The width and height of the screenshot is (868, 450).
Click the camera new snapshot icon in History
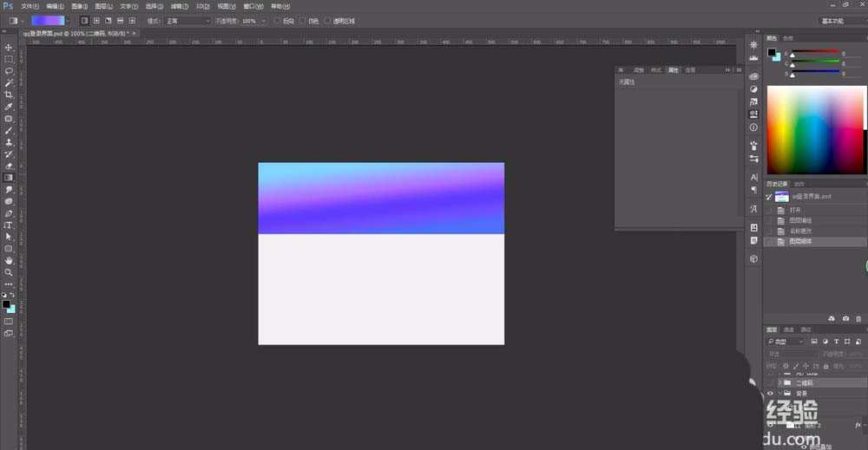pyautogui.click(x=845, y=319)
